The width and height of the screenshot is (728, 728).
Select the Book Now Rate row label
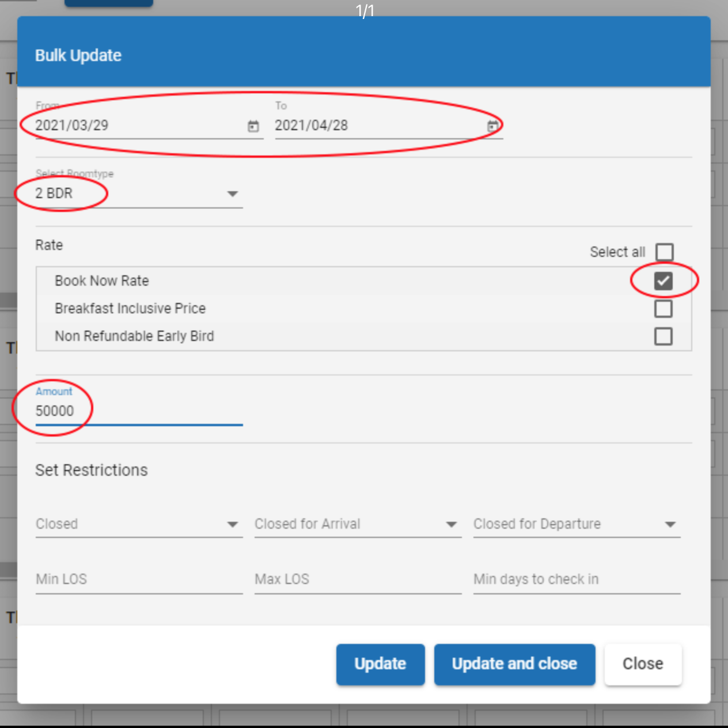point(102,281)
